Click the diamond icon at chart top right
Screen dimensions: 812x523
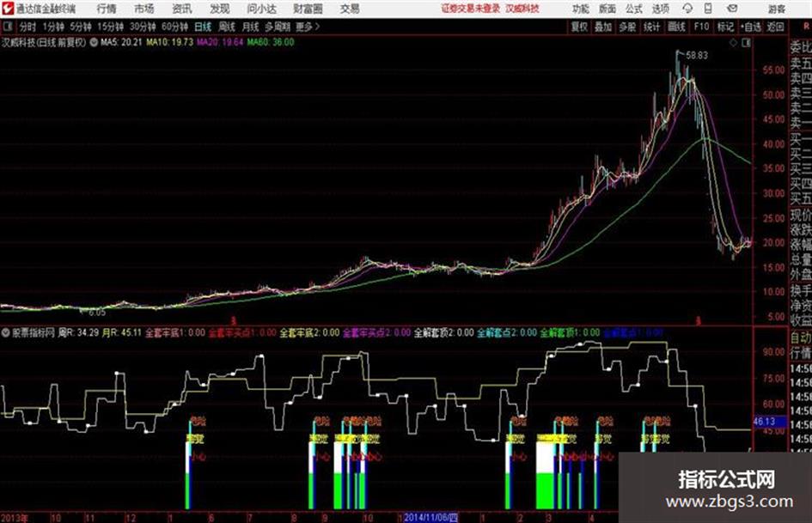[733, 43]
